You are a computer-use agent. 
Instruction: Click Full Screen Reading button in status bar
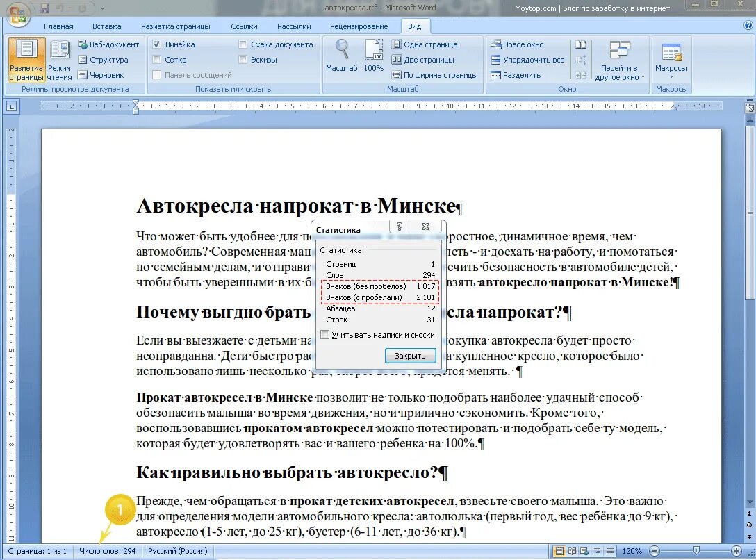point(572,551)
